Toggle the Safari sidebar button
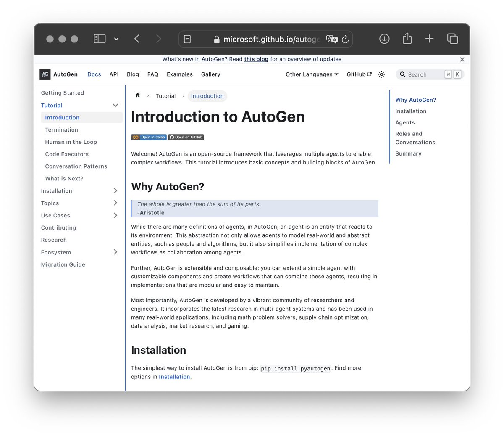 click(100, 39)
